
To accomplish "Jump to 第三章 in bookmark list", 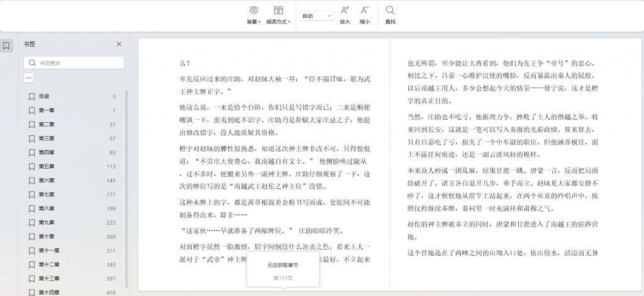I will click(47, 139).
